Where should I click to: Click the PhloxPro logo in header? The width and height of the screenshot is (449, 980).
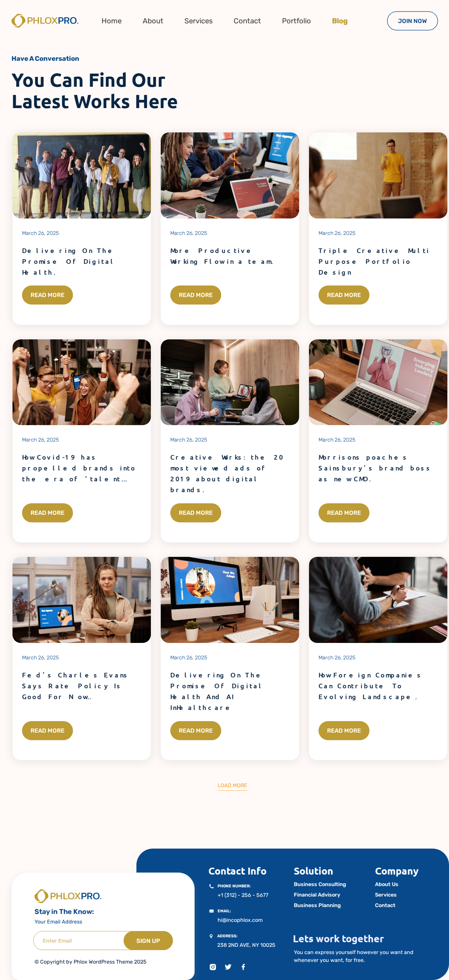pyautogui.click(x=45, y=21)
